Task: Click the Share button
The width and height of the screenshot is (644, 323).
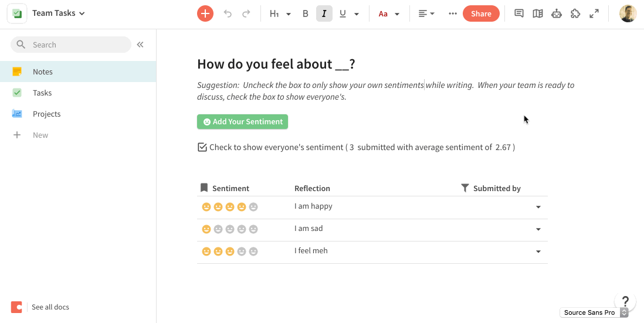Action: click(x=481, y=13)
